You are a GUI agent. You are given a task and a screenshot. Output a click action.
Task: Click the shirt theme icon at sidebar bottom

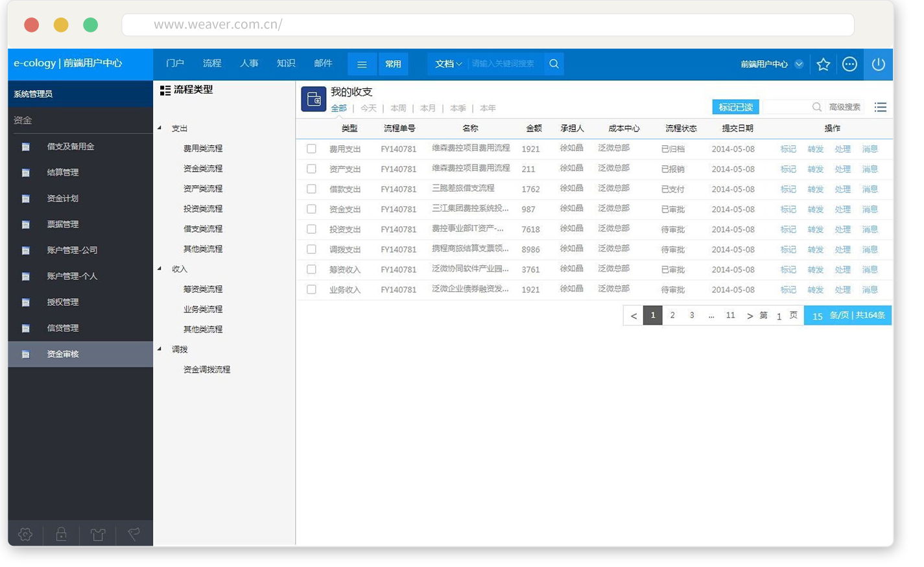(98, 534)
